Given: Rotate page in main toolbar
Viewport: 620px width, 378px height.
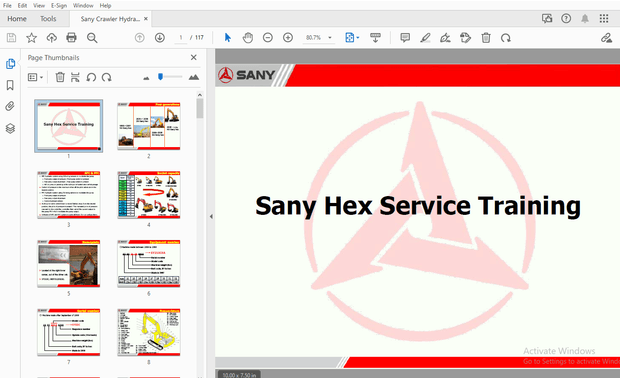Looking at the screenshot, I should (x=506, y=38).
